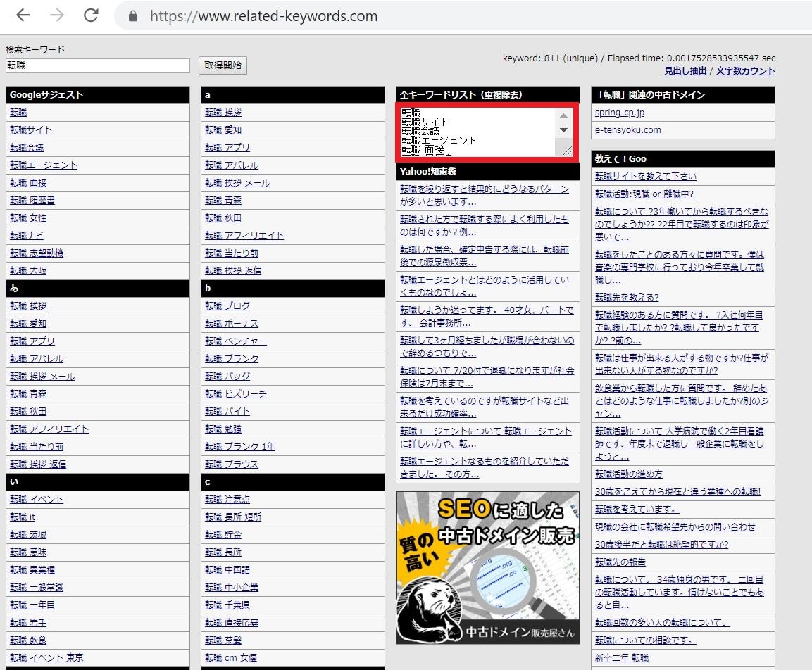Click the 取得開始 button
Viewport: 812px width, 670px height.
(x=223, y=65)
